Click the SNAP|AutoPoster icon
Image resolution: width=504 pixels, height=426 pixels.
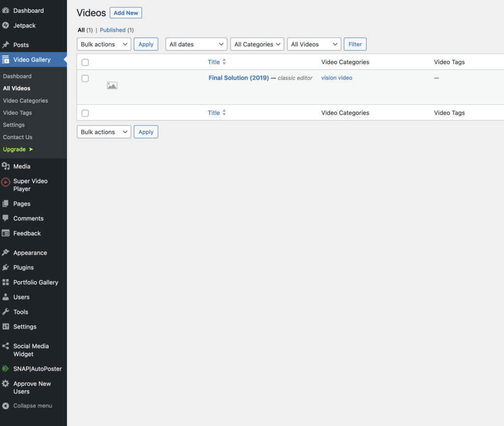(x=5, y=369)
